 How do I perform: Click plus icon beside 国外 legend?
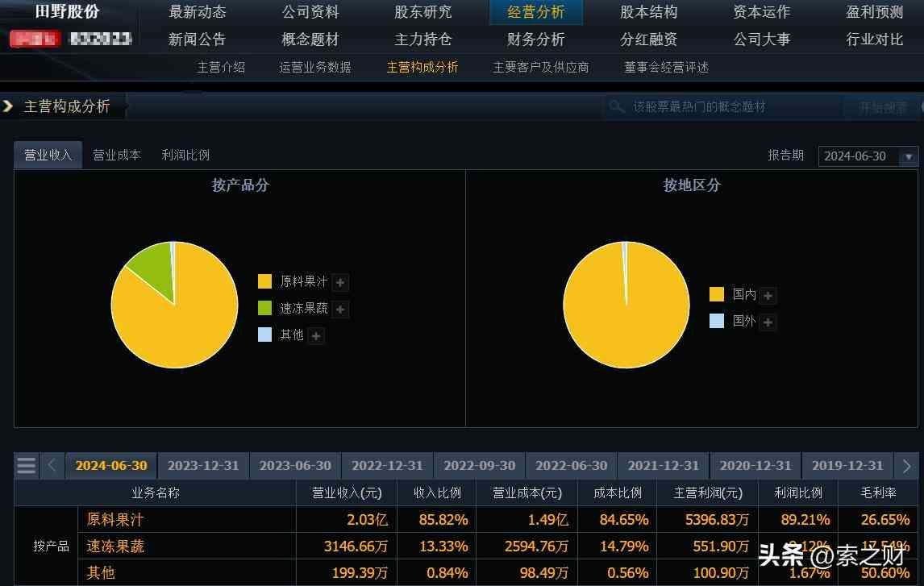[768, 322]
